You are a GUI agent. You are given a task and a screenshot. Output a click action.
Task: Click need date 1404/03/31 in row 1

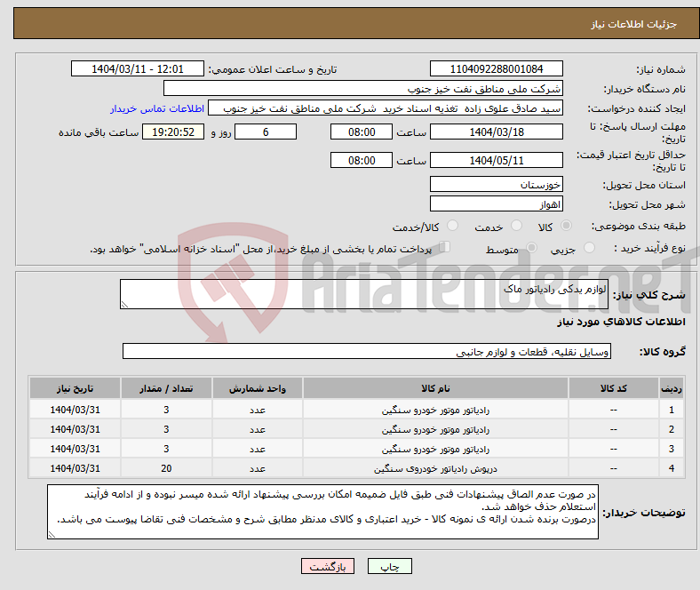[75, 409]
